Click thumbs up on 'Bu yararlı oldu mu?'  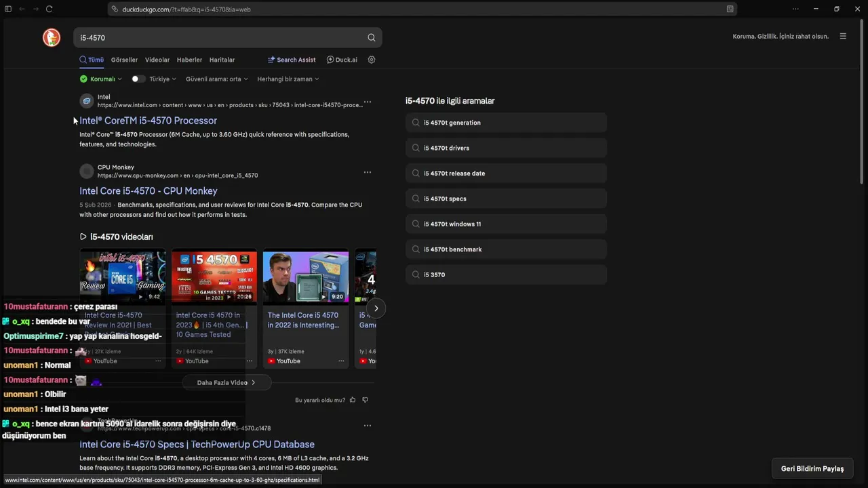pyautogui.click(x=353, y=400)
